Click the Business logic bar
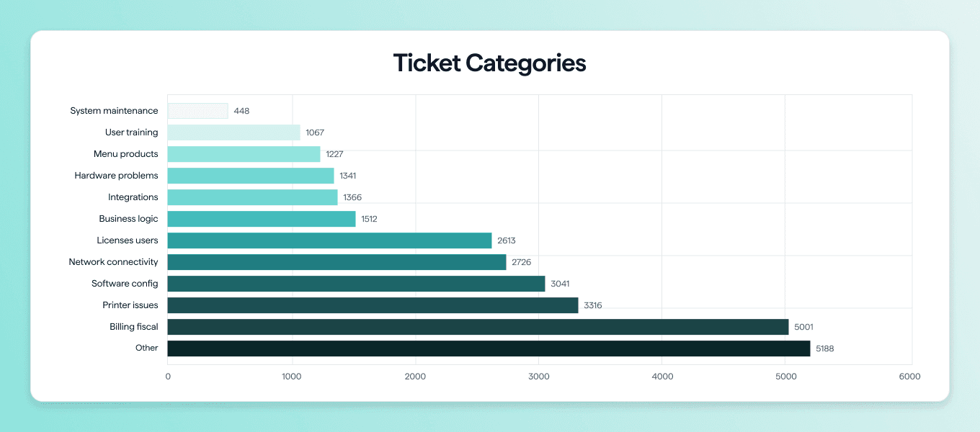The height and width of the screenshot is (432, 980). (x=262, y=219)
